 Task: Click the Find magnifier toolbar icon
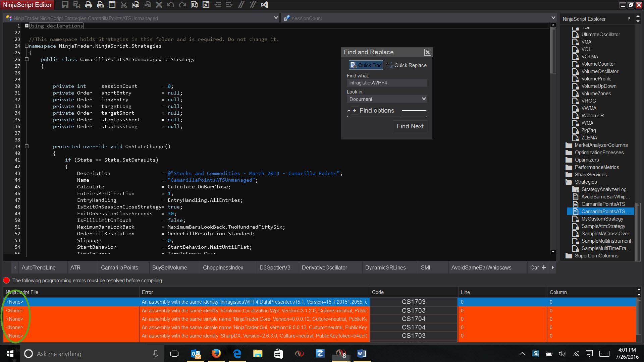(194, 5)
